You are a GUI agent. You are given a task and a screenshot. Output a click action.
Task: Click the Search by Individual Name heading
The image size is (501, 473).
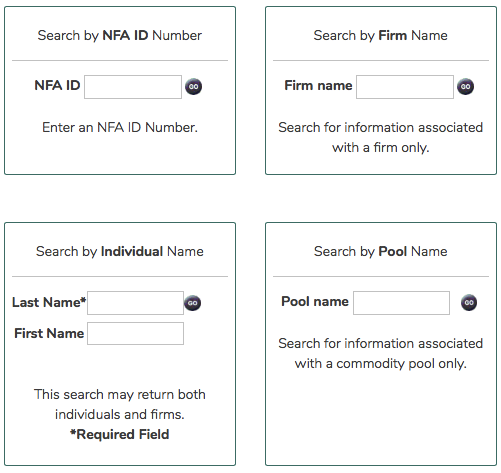[x=120, y=251]
